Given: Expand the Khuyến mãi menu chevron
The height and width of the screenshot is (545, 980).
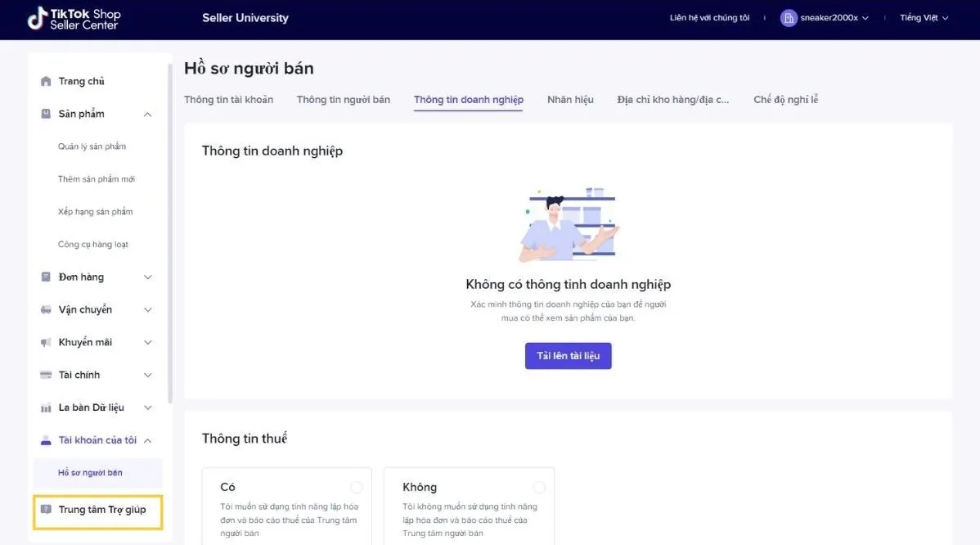Looking at the screenshot, I should (x=147, y=342).
